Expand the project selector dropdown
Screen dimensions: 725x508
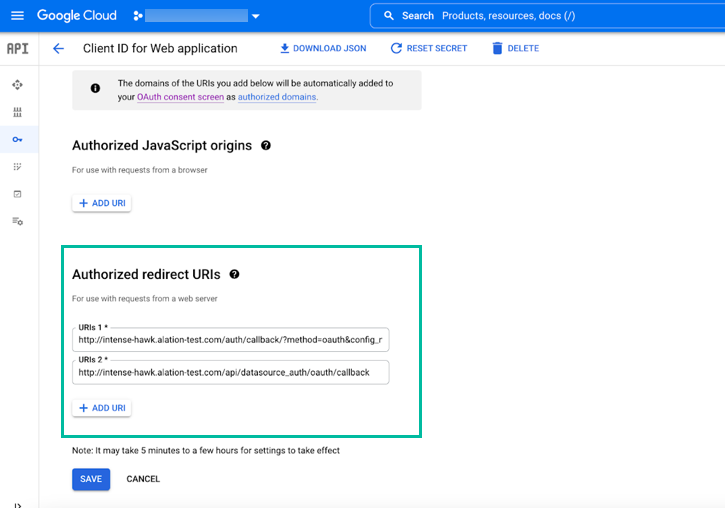pos(256,16)
